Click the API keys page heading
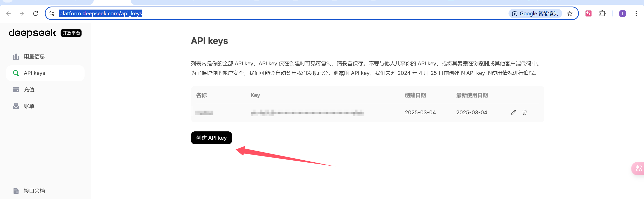 pyautogui.click(x=209, y=41)
